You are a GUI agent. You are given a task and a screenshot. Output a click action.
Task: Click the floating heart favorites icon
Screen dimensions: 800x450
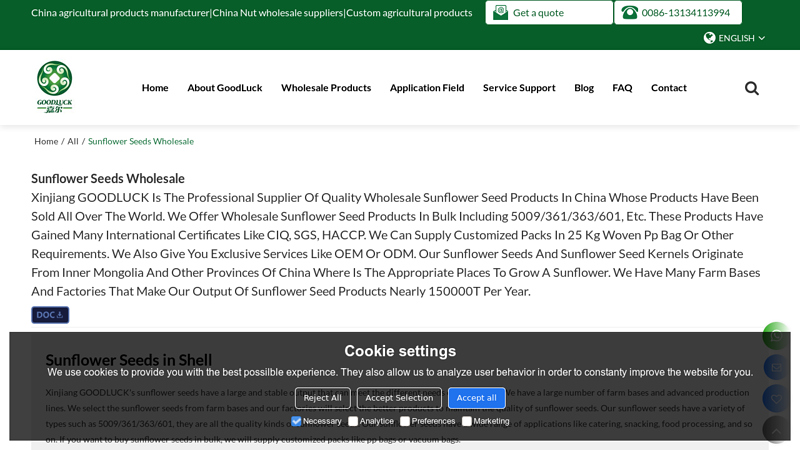pyautogui.click(x=776, y=399)
